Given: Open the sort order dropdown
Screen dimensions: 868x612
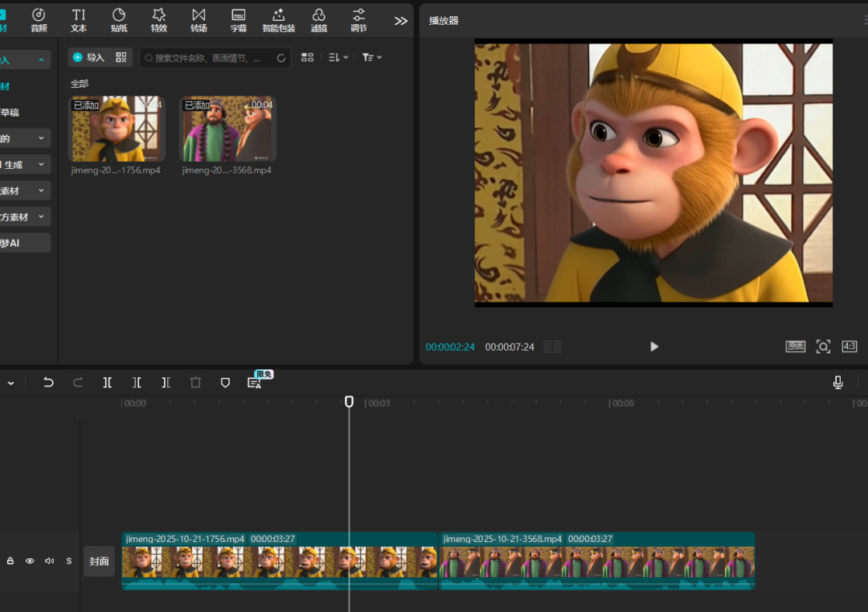Looking at the screenshot, I should [x=338, y=57].
